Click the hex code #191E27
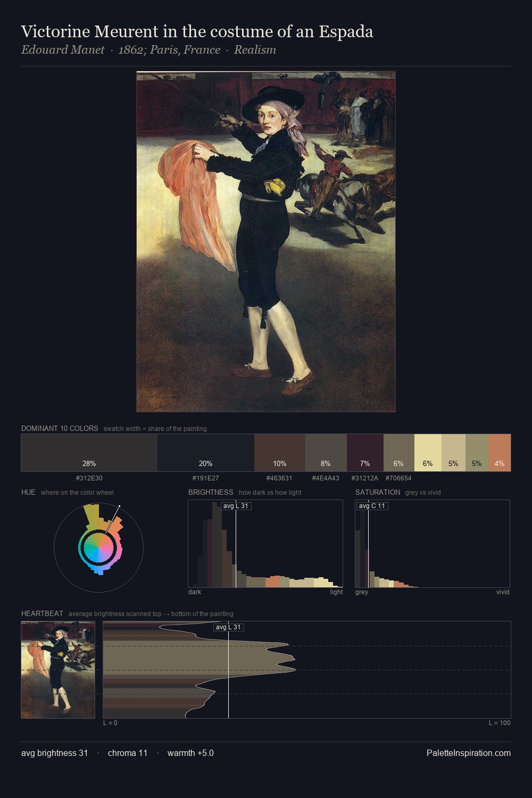532x798 pixels. (x=206, y=478)
